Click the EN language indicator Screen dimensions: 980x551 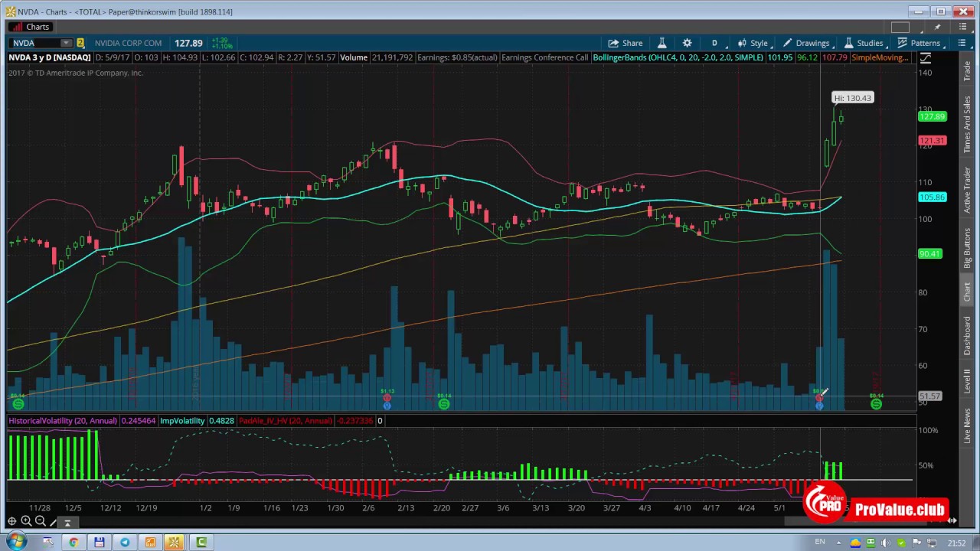tap(820, 543)
